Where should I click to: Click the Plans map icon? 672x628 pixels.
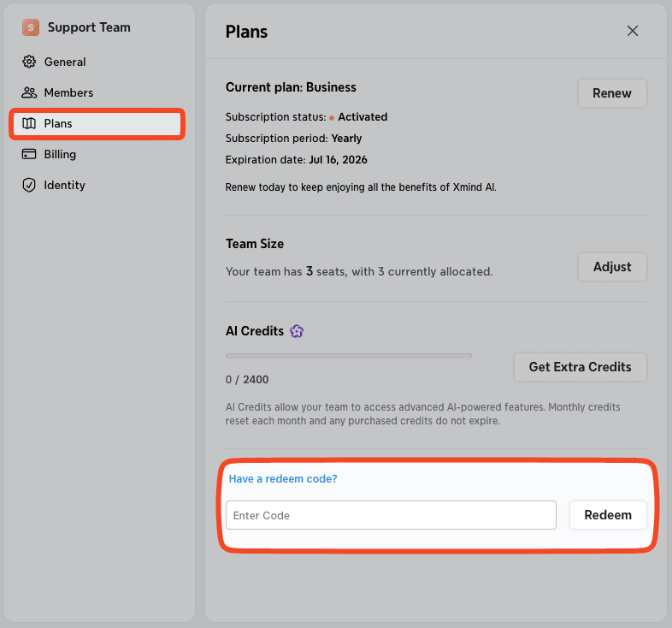point(29,123)
